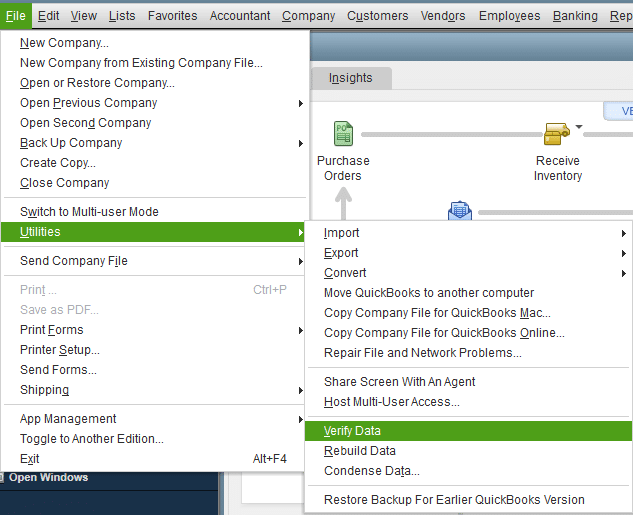
Task: Choose Exit from the File menu
Action: pyautogui.click(x=30, y=459)
